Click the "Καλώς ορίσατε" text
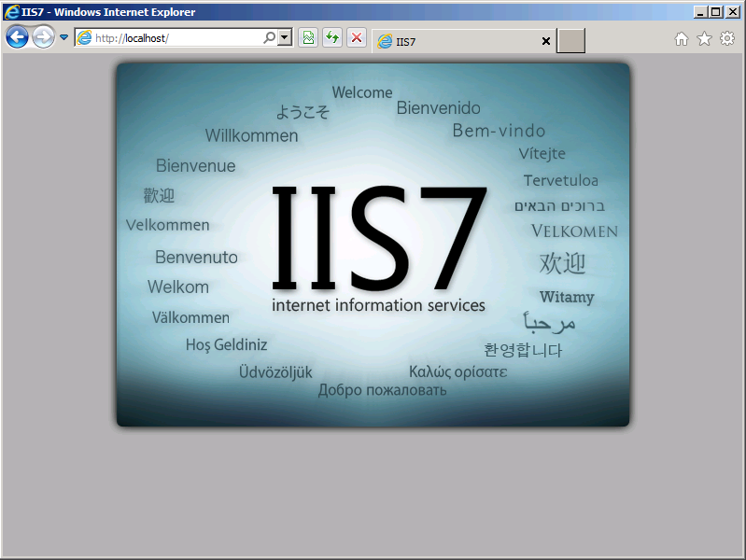Screen dimensions: 746x560 tap(458, 371)
